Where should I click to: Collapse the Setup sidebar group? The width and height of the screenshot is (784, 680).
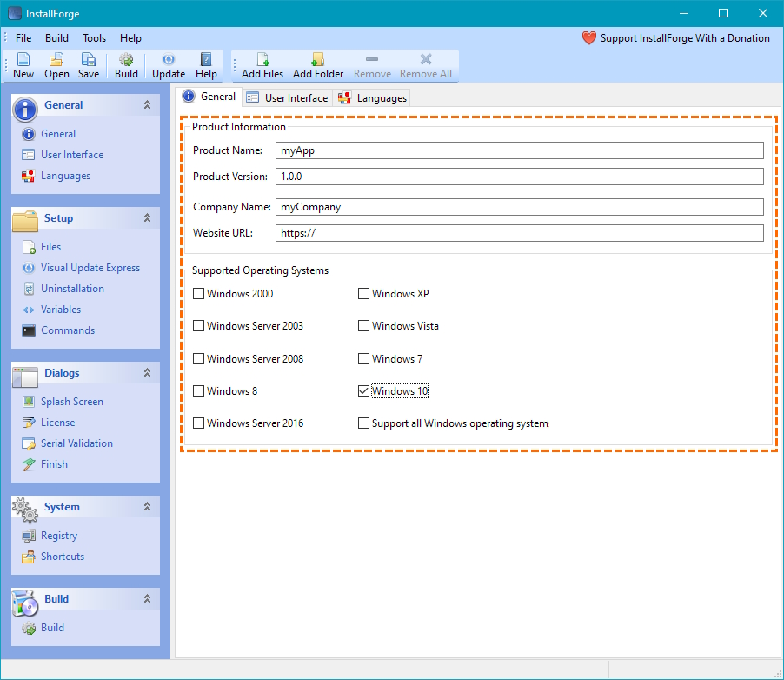(147, 217)
